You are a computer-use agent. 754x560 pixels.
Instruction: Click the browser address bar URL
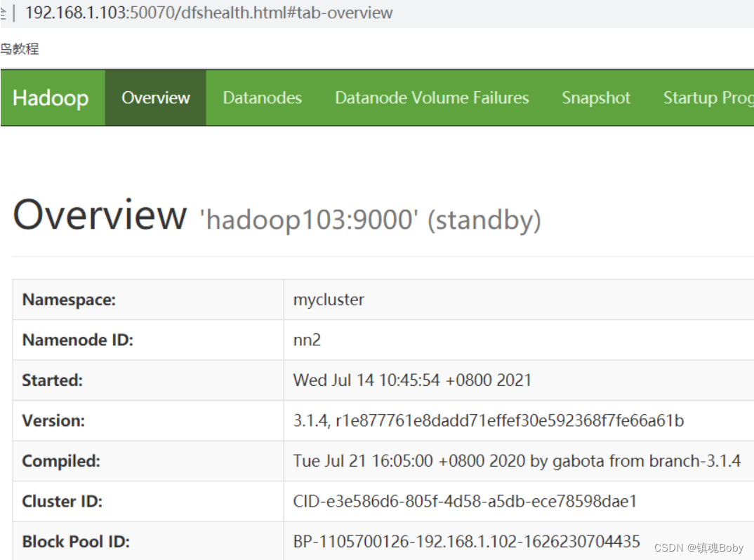[209, 13]
